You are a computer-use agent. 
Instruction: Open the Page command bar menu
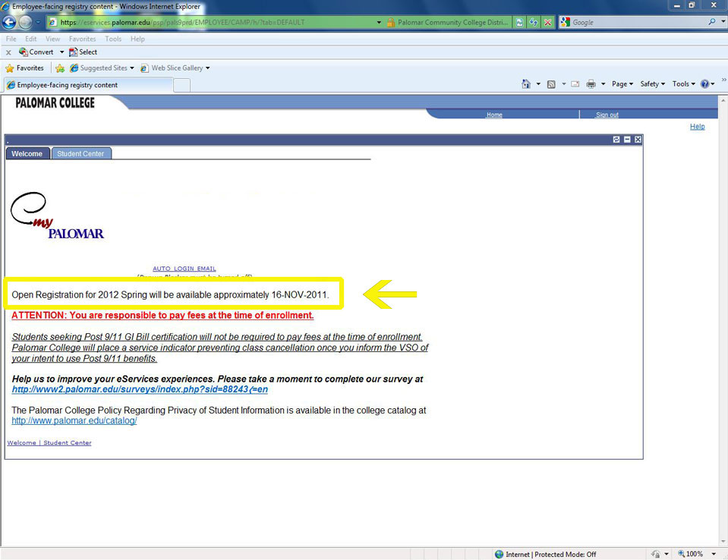click(622, 84)
